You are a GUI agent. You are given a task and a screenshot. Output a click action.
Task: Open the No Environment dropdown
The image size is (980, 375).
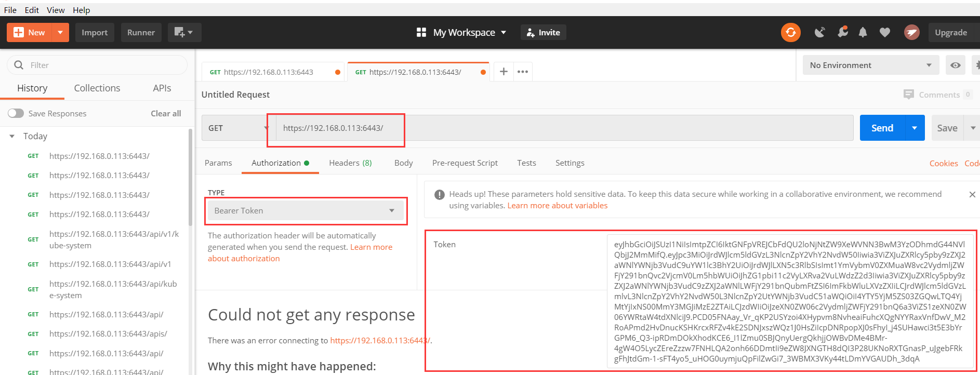pos(870,65)
